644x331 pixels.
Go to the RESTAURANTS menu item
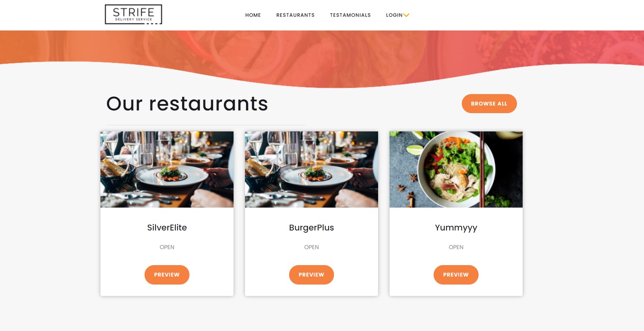coord(296,15)
